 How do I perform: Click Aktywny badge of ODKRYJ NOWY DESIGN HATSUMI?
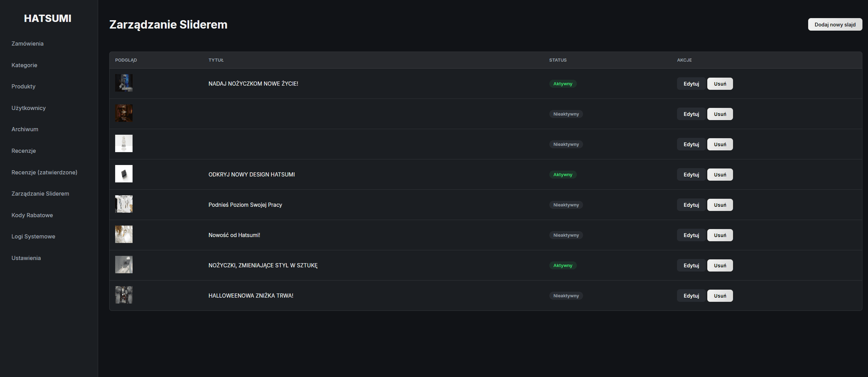[563, 174]
